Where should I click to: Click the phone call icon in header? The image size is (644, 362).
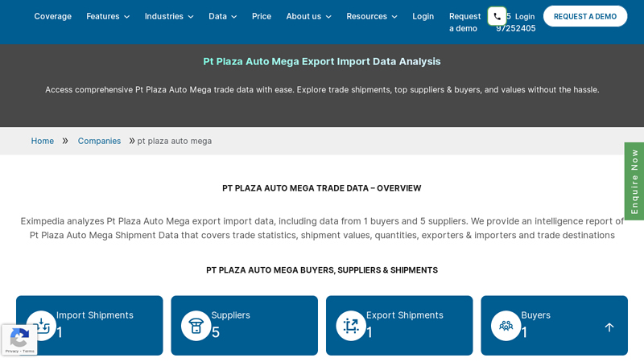[497, 16]
